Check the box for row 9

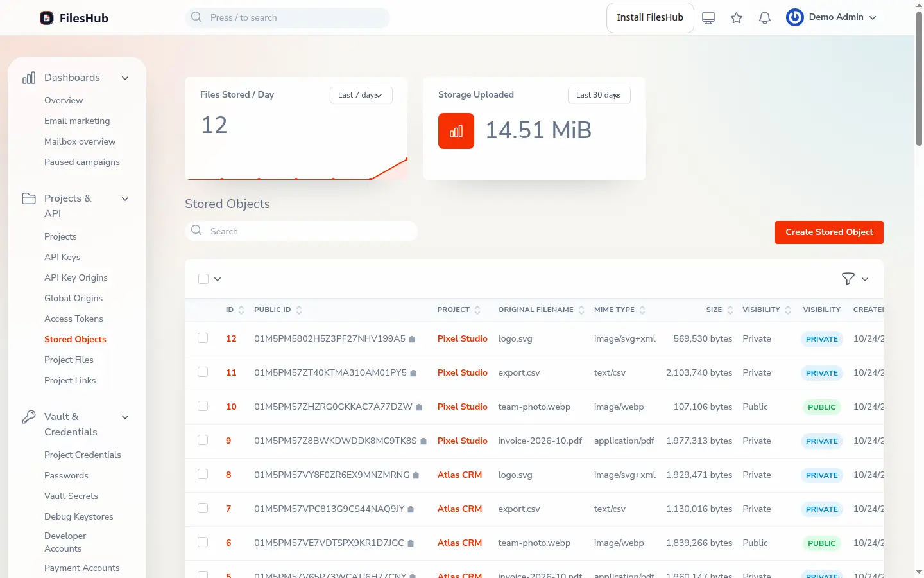point(203,440)
